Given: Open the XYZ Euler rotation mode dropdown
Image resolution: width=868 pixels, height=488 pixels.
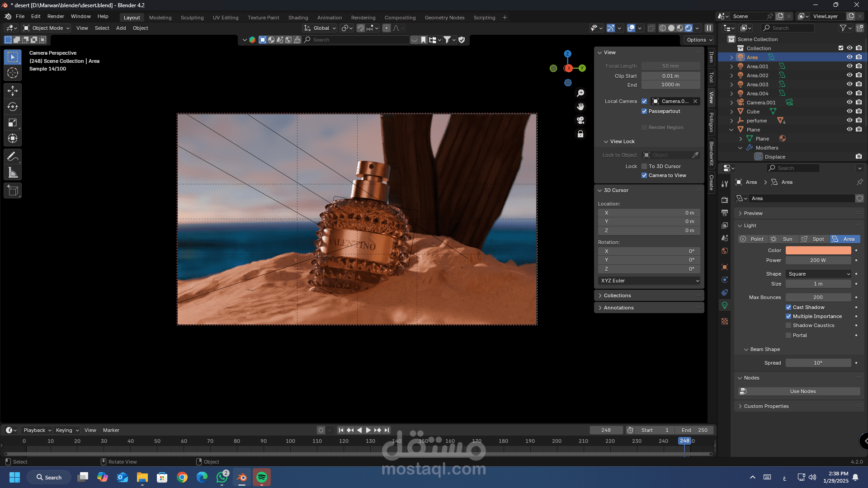Looking at the screenshot, I should 649,281.
